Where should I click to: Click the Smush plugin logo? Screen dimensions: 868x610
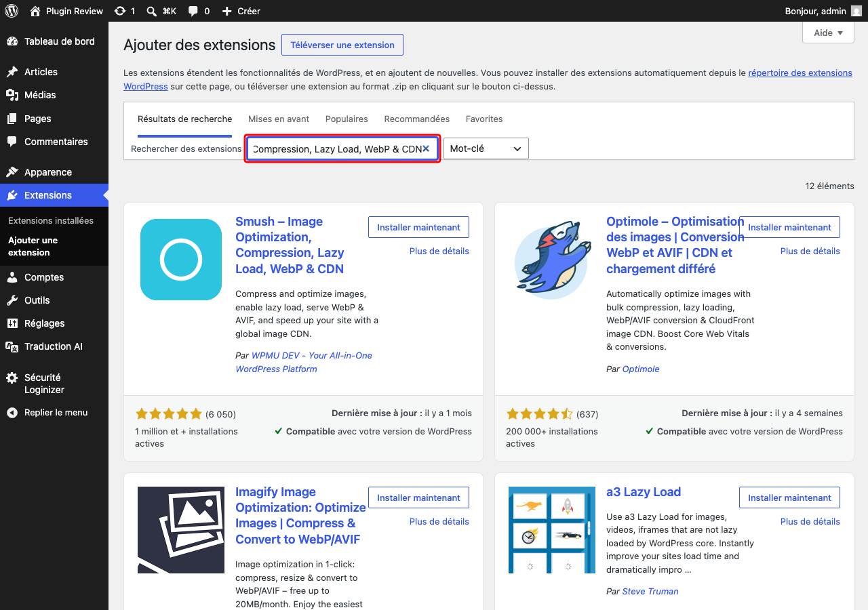pos(181,260)
